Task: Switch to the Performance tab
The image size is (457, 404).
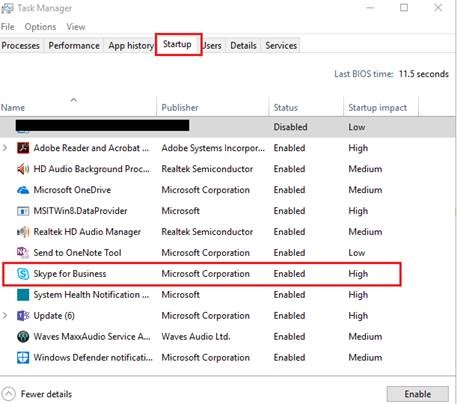Action: click(74, 46)
